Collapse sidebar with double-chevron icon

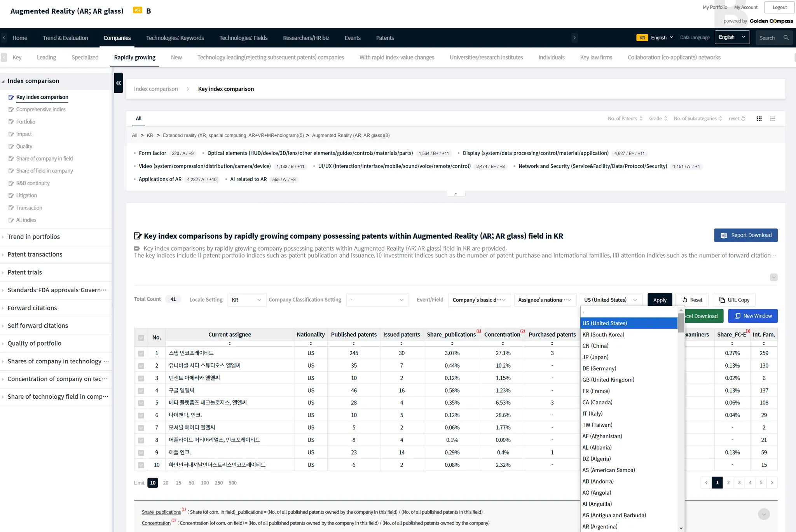118,83
